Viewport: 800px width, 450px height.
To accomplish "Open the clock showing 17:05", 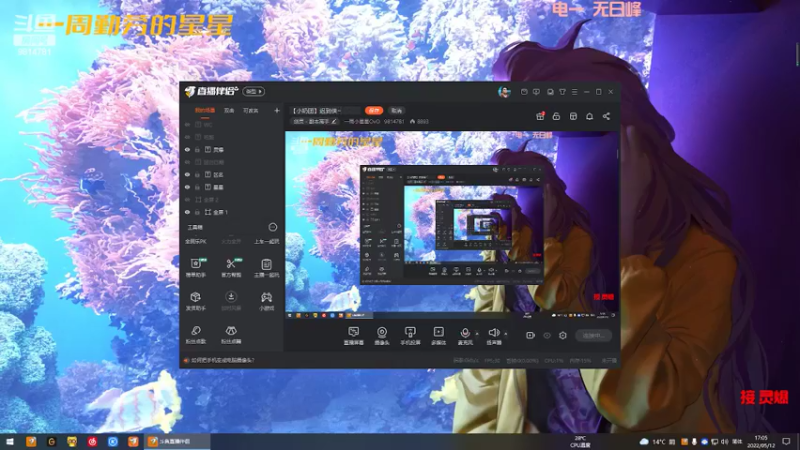I will click(x=761, y=441).
